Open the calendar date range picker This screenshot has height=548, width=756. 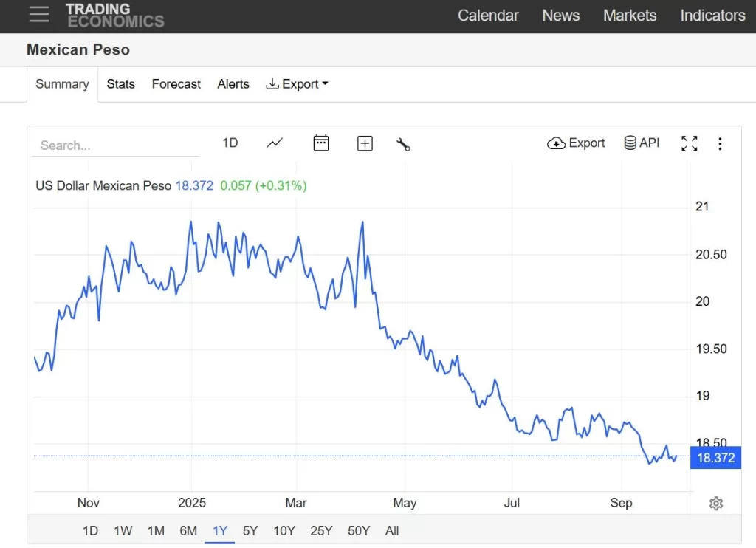click(321, 143)
